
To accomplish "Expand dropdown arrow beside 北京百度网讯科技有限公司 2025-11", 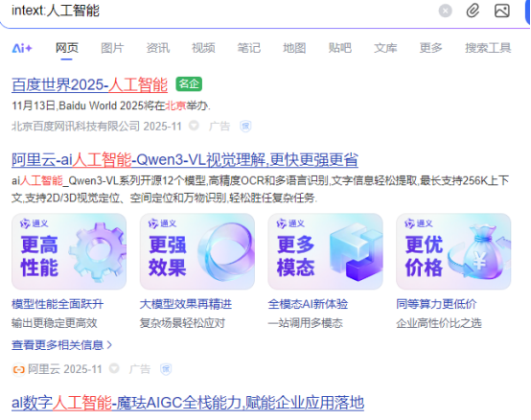I will coord(194,126).
